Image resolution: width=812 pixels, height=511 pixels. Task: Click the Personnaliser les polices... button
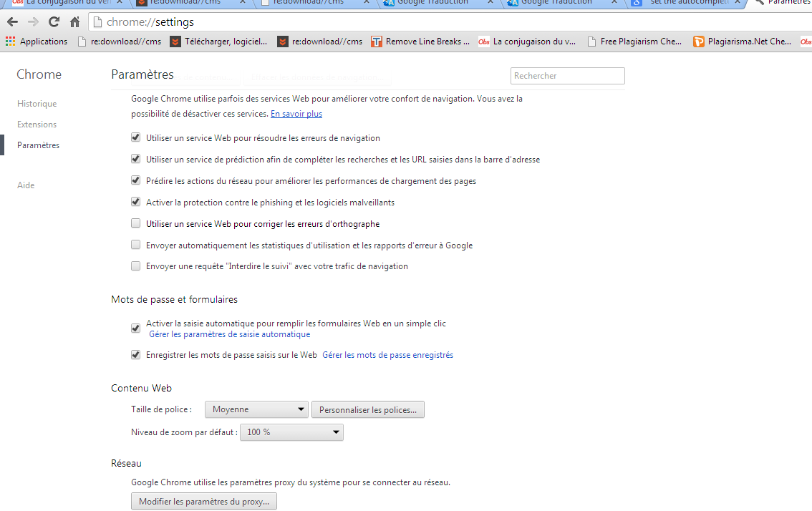click(367, 409)
